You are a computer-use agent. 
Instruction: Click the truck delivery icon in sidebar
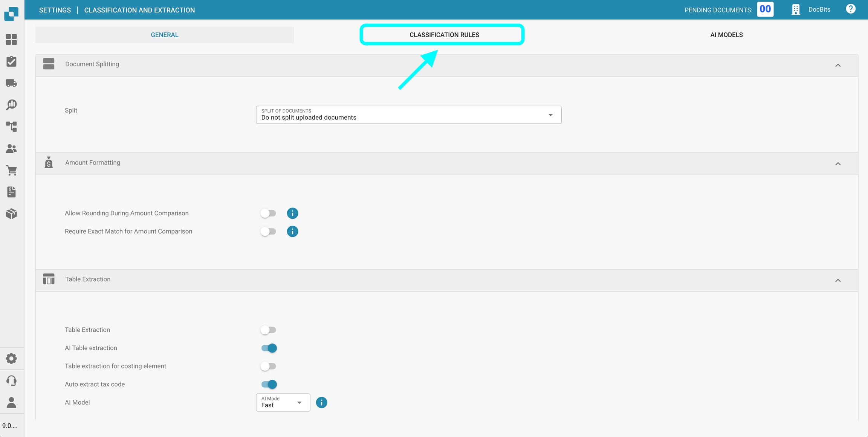[11, 83]
